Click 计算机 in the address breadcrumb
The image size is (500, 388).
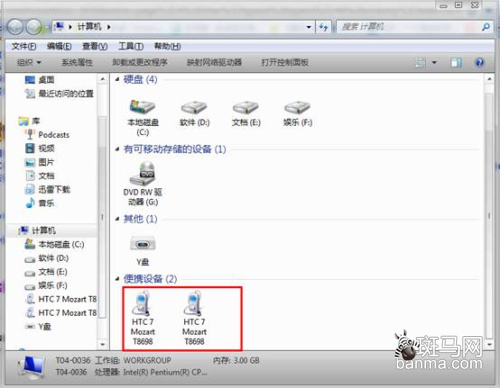pyautogui.click(x=89, y=27)
